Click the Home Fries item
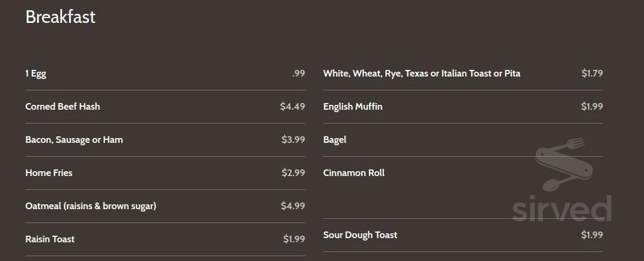The width and height of the screenshot is (644, 261). [x=49, y=173]
